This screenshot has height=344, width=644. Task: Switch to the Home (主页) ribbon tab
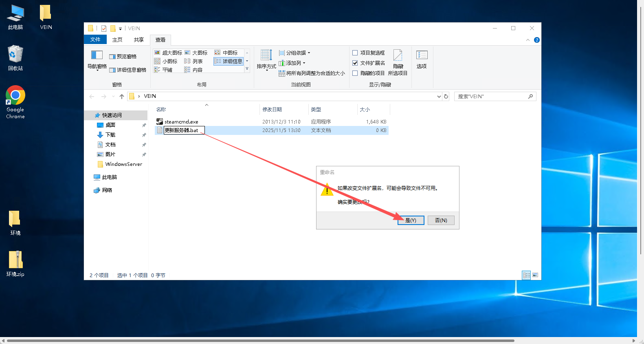[x=117, y=40]
